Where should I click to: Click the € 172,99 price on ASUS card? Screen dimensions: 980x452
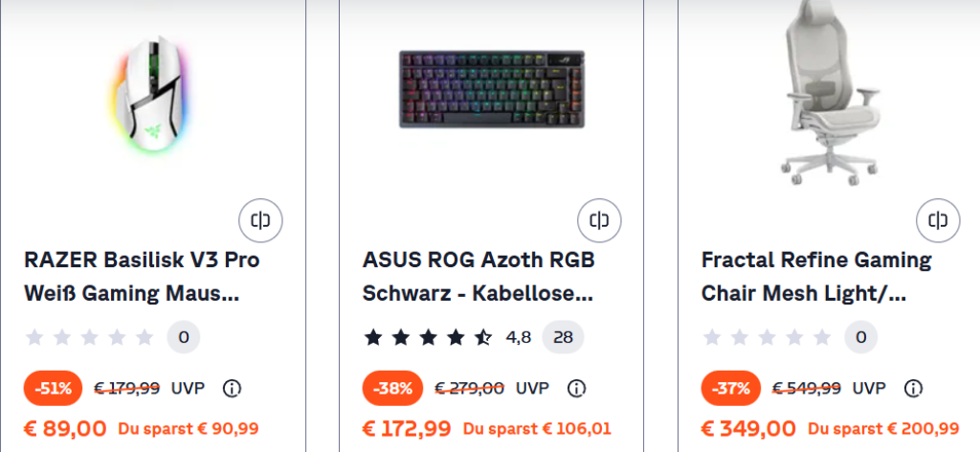click(406, 428)
